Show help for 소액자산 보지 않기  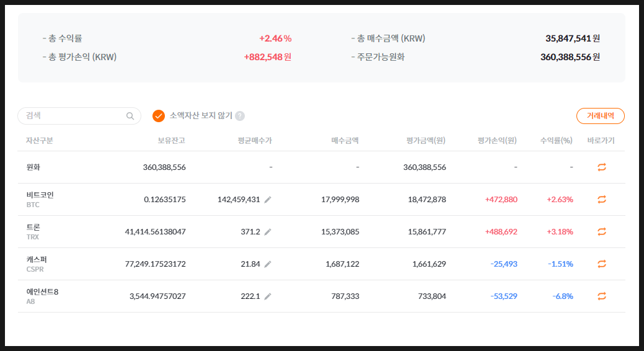[x=240, y=116]
